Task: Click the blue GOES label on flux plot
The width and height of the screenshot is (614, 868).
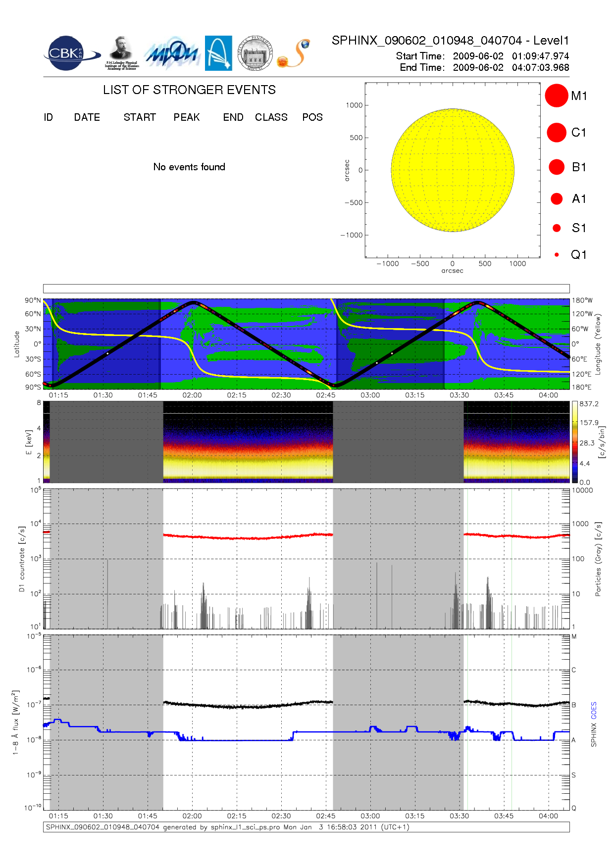Action: pos(594,710)
